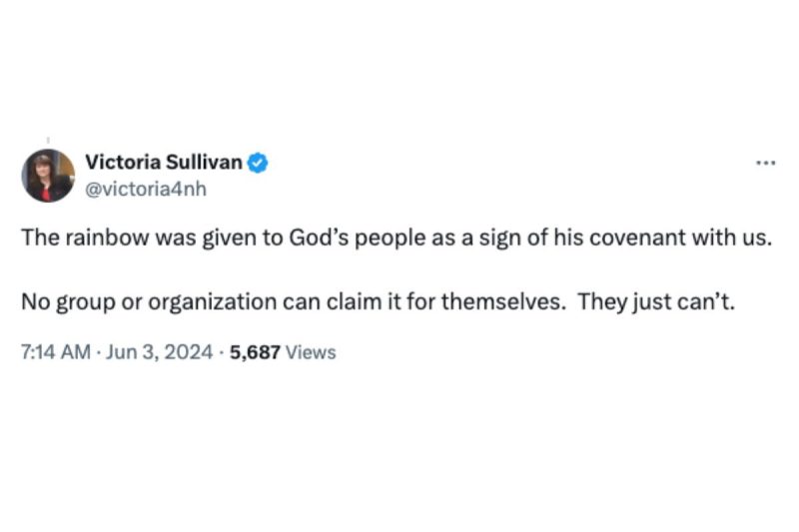Click the "Views" label
The height and width of the screenshot is (532, 799).
click(311, 352)
